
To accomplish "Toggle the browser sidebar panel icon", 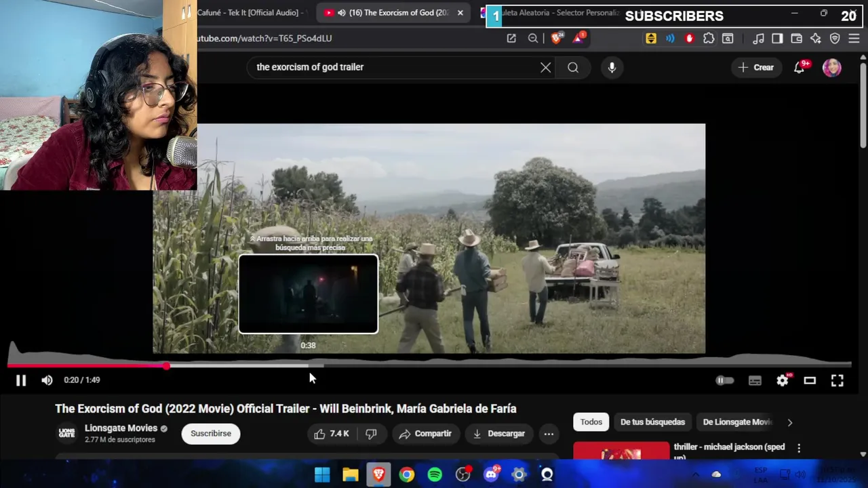I will pos(778,39).
